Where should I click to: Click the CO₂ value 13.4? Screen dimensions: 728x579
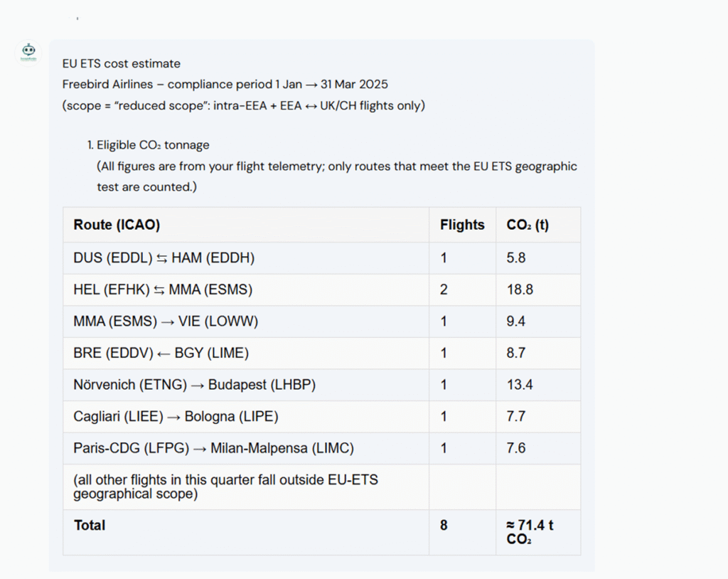pos(520,385)
